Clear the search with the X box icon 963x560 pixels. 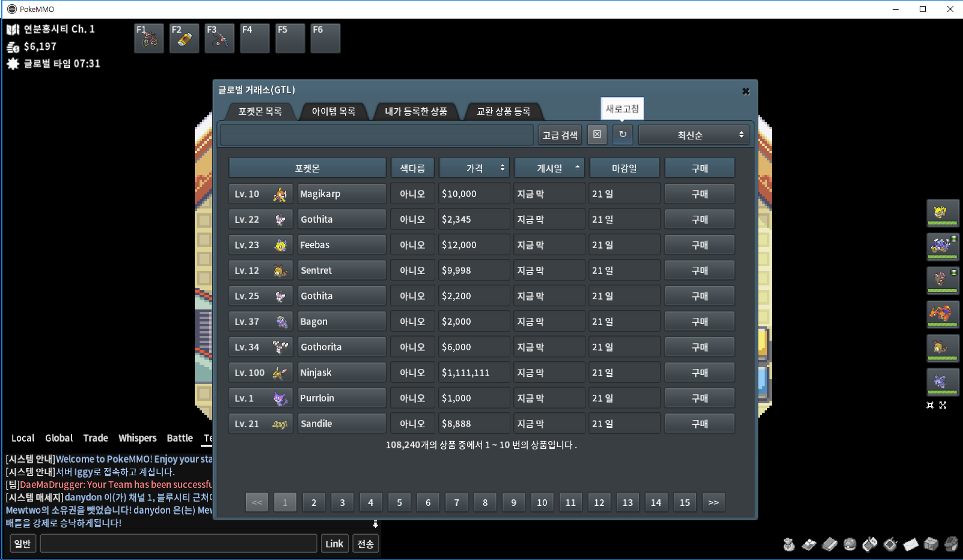tap(597, 135)
